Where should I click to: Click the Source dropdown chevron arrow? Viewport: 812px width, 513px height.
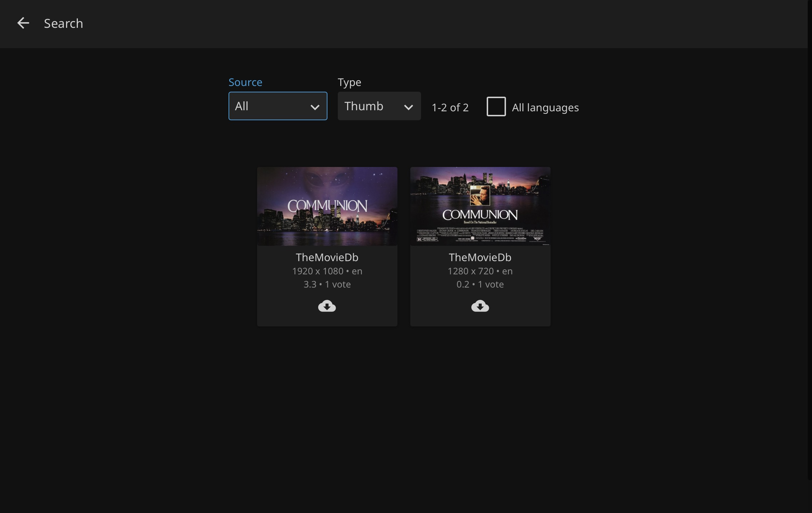(x=315, y=107)
